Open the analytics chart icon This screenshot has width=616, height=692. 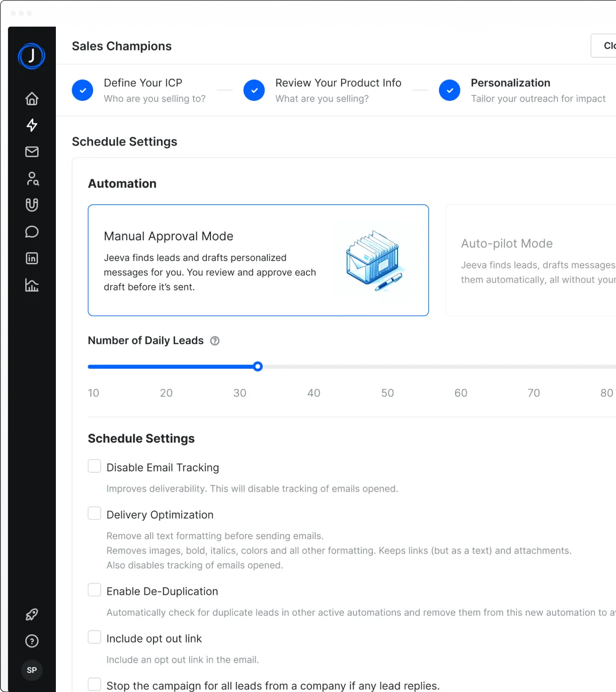[x=32, y=285]
